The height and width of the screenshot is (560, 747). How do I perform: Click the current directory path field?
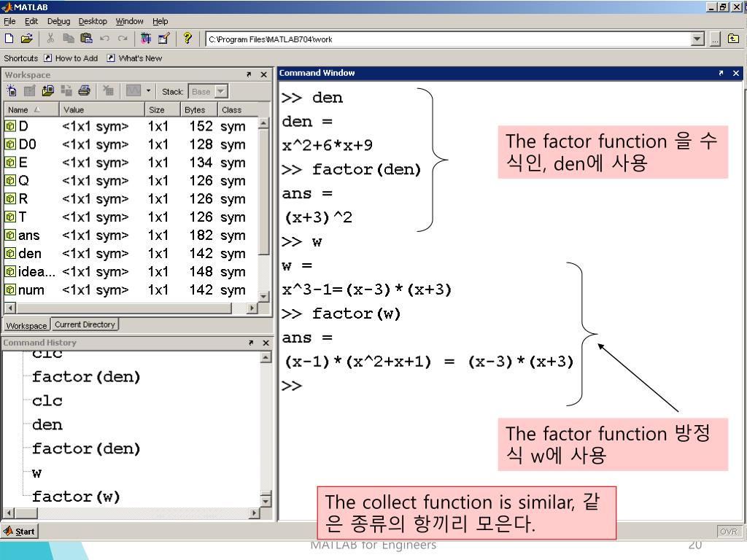(449, 39)
